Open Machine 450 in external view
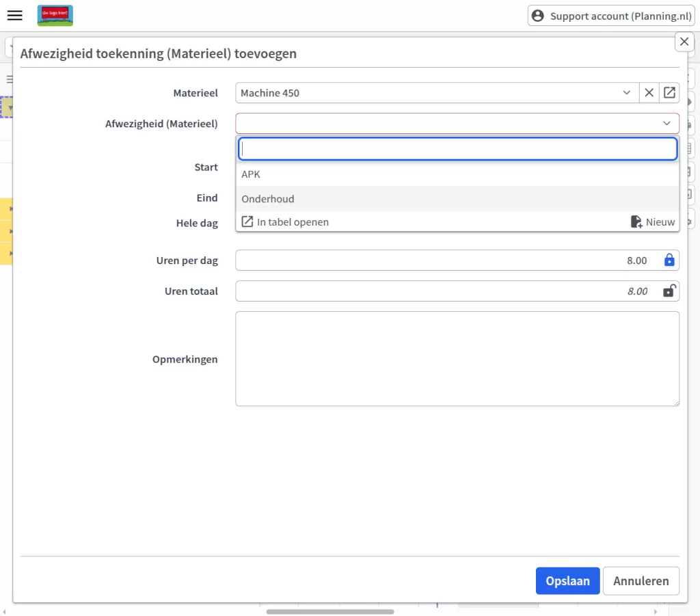This screenshot has height=616, width=700. [x=669, y=93]
